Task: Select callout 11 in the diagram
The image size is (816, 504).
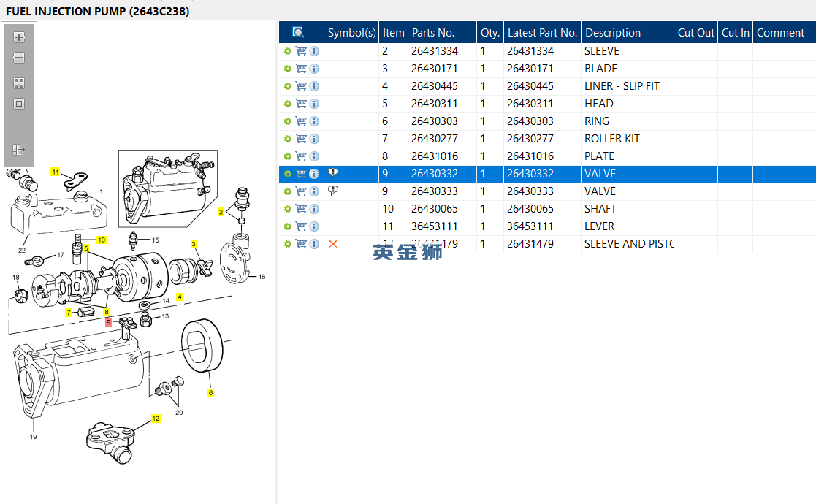Action: point(56,172)
